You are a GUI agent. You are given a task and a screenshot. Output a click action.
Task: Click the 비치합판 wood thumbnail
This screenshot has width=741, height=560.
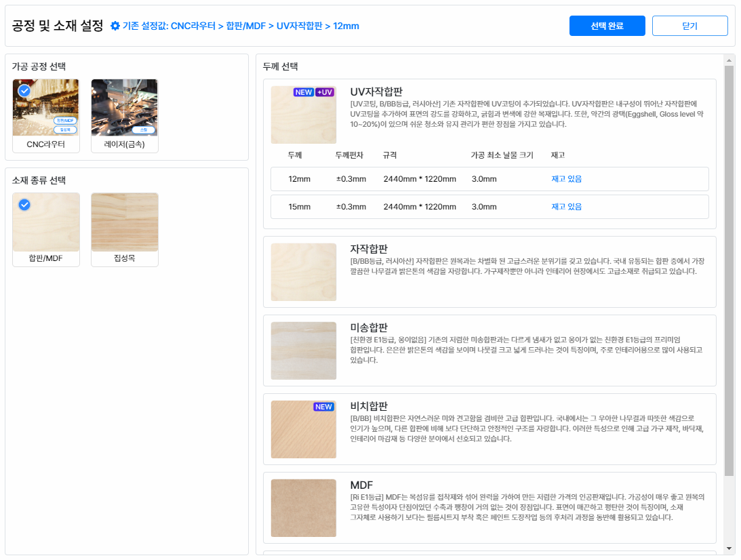(304, 430)
